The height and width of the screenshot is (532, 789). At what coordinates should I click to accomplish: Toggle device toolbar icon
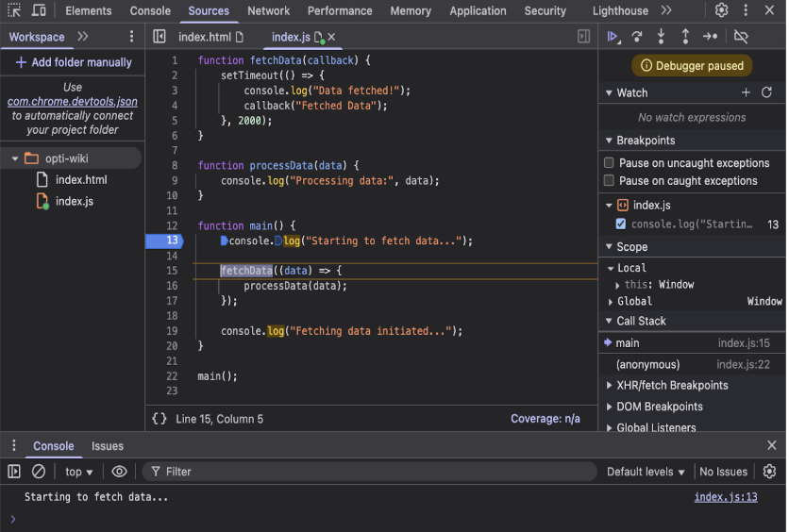click(39, 10)
